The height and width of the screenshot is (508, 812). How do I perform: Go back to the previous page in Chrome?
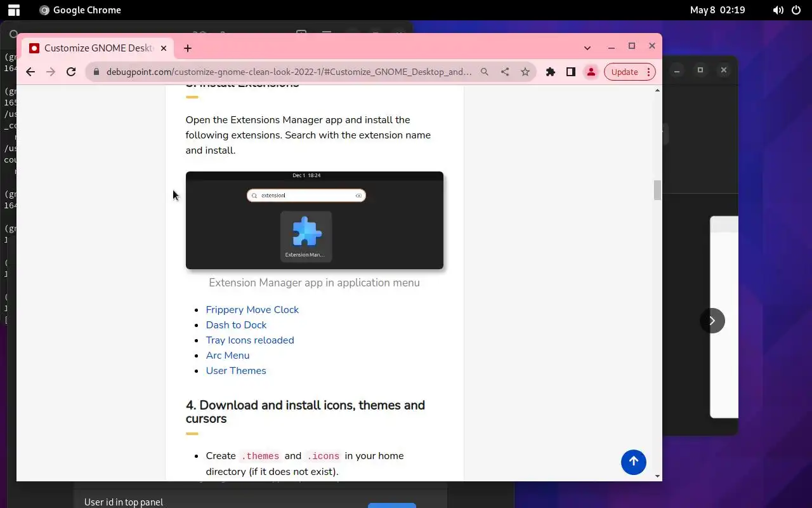(x=30, y=72)
